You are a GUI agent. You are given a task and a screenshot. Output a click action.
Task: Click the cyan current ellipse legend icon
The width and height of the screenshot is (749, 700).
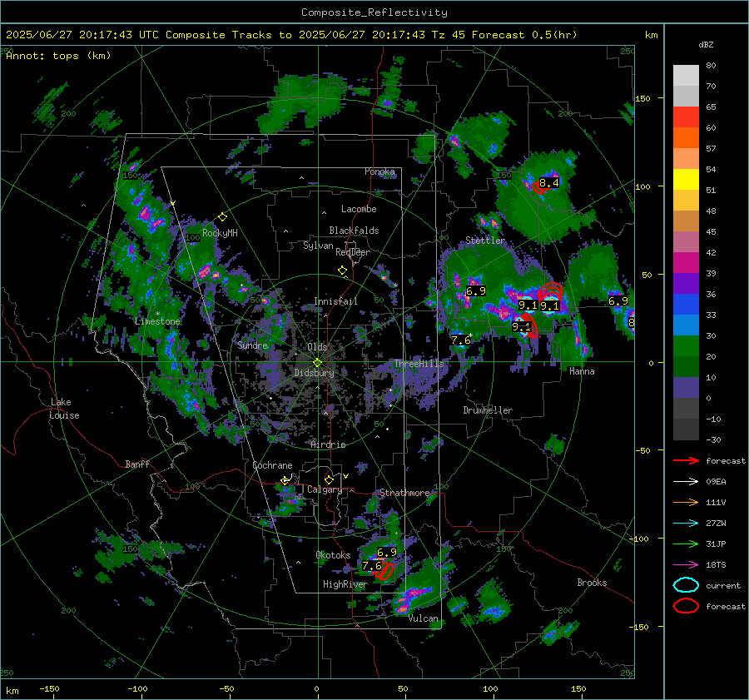point(686,585)
